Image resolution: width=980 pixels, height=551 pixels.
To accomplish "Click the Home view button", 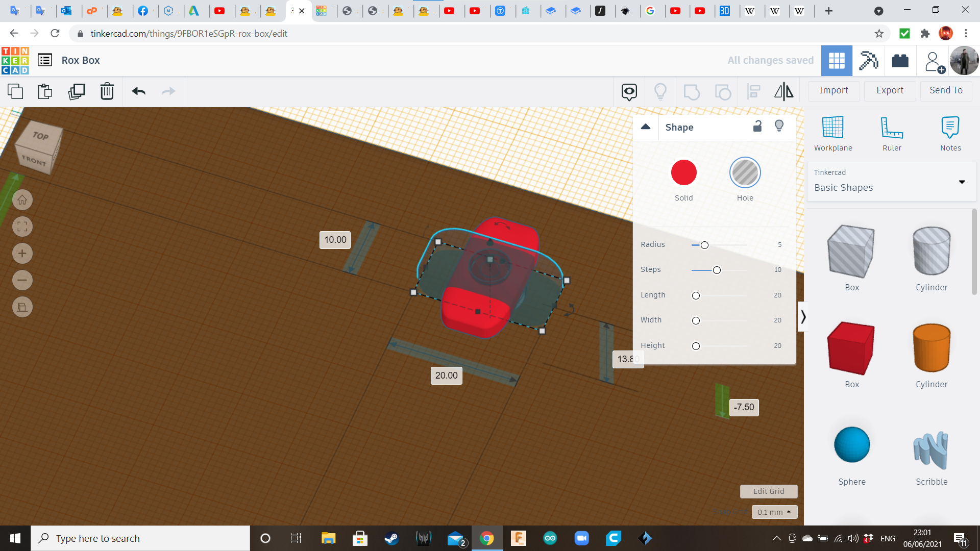I will click(22, 200).
